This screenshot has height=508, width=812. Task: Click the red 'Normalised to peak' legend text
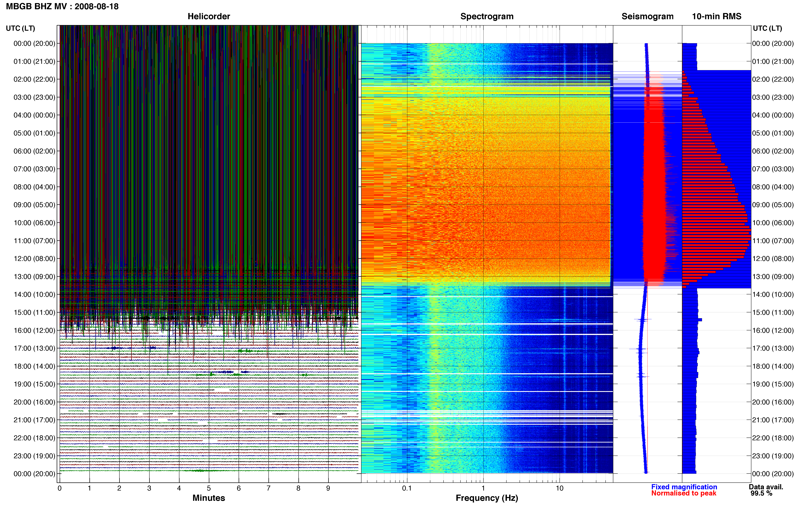point(684,493)
